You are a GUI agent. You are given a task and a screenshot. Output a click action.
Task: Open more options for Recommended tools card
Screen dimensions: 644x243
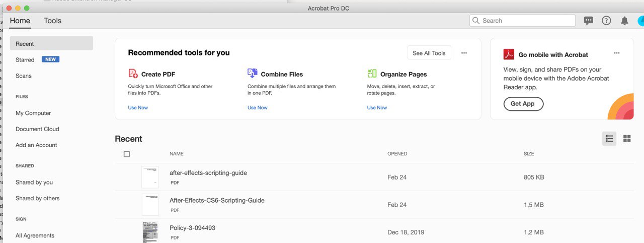click(464, 53)
